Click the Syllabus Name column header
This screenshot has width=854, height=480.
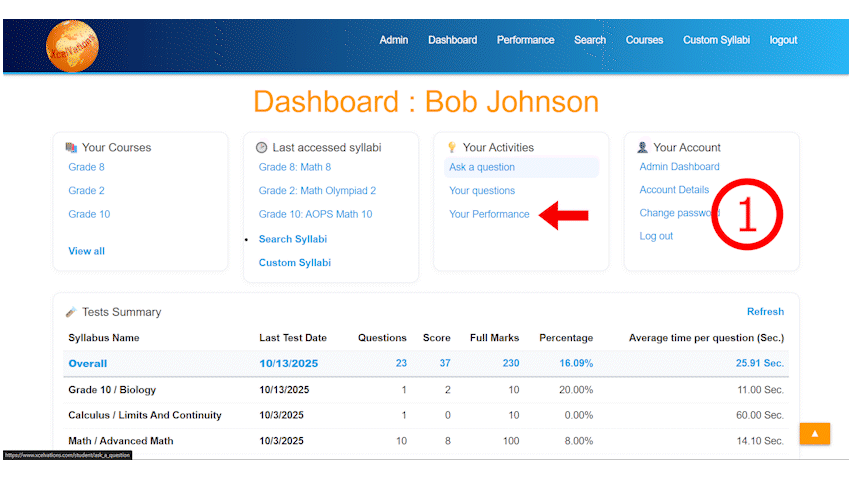pos(103,338)
